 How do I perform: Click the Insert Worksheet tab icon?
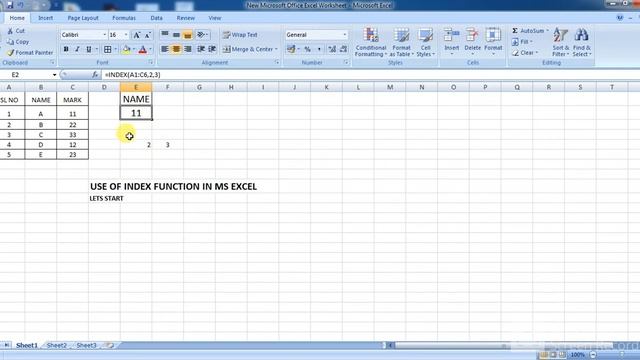[x=109, y=345]
